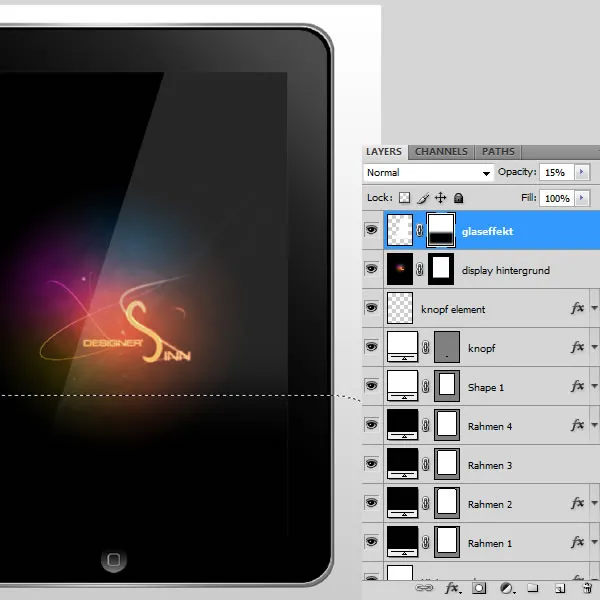Click the Opacity 15% value field

(557, 173)
